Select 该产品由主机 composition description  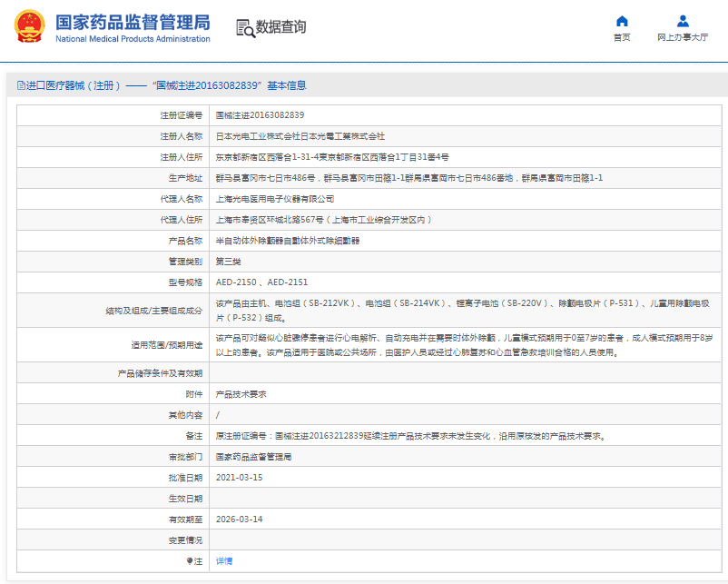(x=463, y=311)
